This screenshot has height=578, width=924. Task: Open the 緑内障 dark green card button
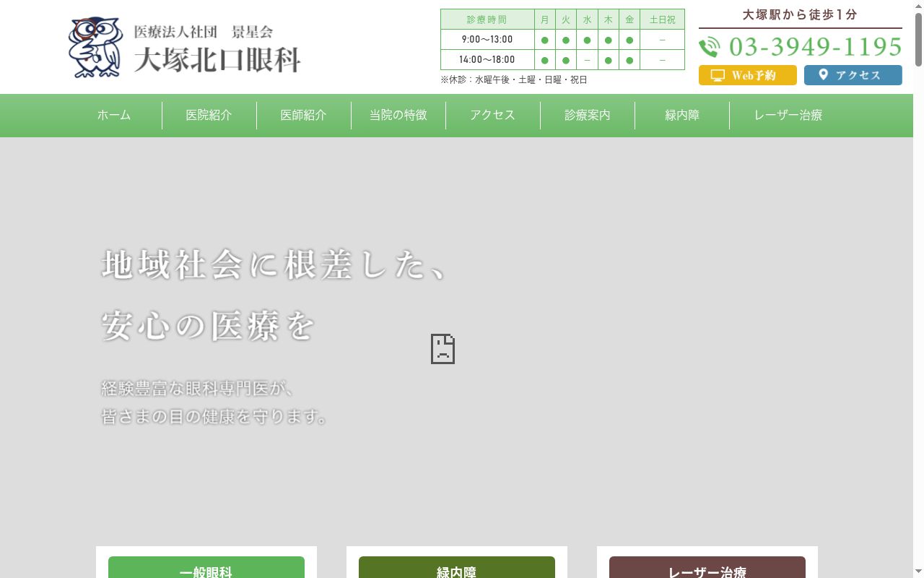point(457,568)
